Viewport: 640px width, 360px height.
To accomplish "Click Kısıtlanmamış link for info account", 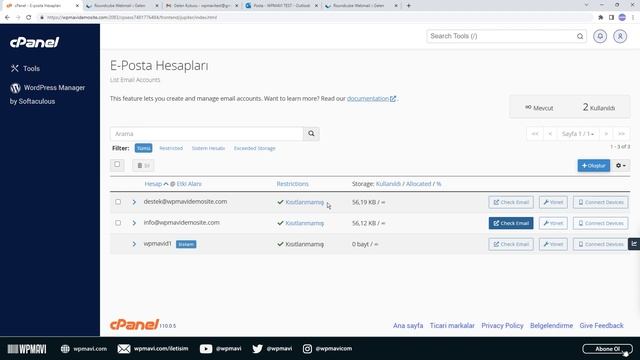I will click(304, 223).
